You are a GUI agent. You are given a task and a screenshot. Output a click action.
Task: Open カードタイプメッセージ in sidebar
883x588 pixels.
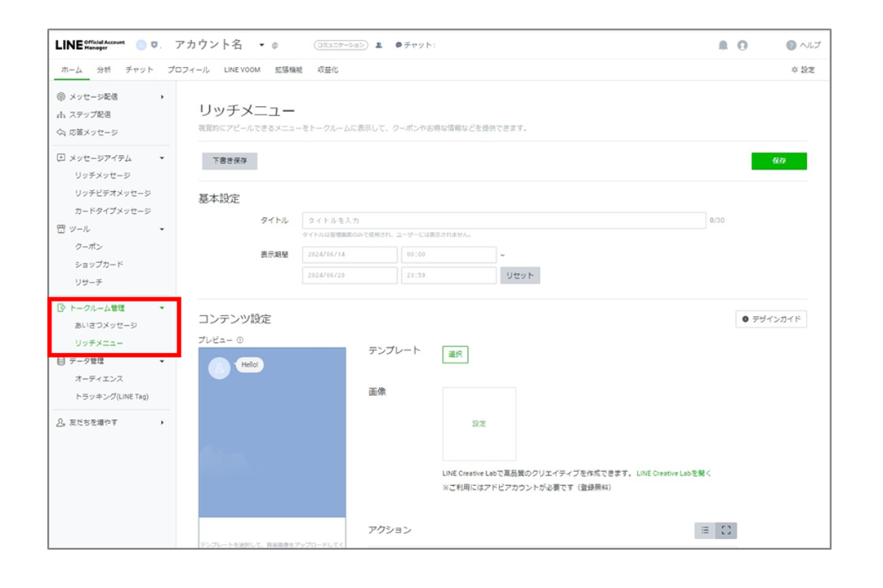[113, 212]
